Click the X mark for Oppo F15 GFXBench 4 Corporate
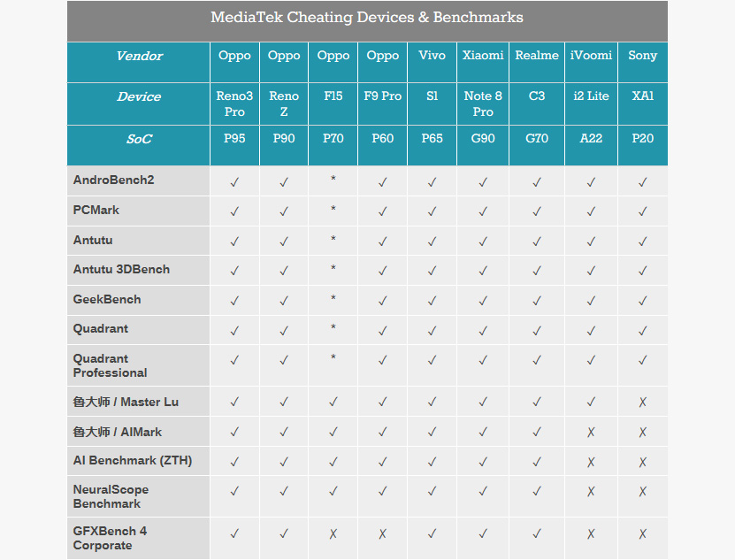The image size is (735, 560). [x=333, y=533]
